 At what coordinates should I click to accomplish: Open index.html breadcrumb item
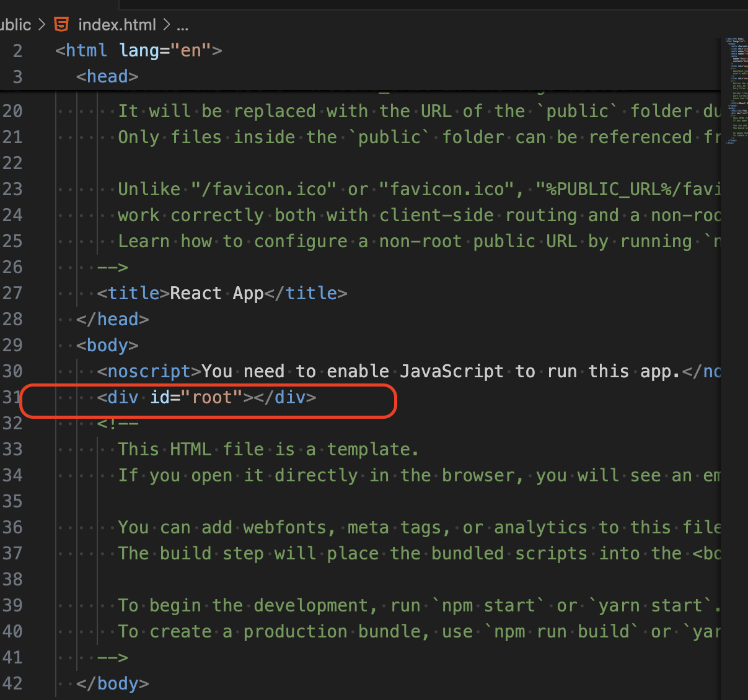117,25
